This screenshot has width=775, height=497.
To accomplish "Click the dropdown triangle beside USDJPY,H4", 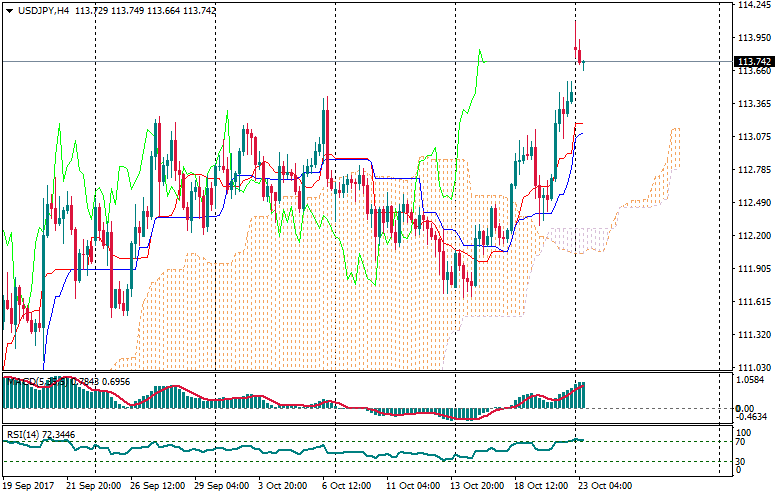I will click(x=9, y=10).
